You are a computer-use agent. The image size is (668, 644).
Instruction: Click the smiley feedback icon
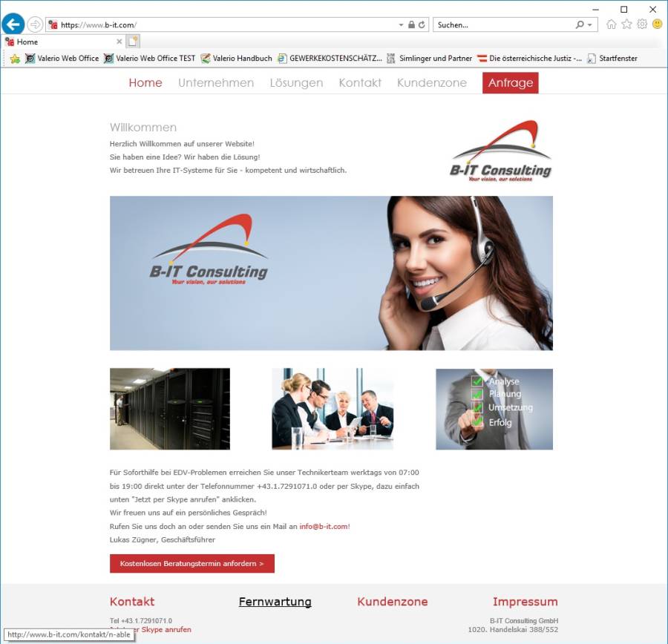click(657, 24)
